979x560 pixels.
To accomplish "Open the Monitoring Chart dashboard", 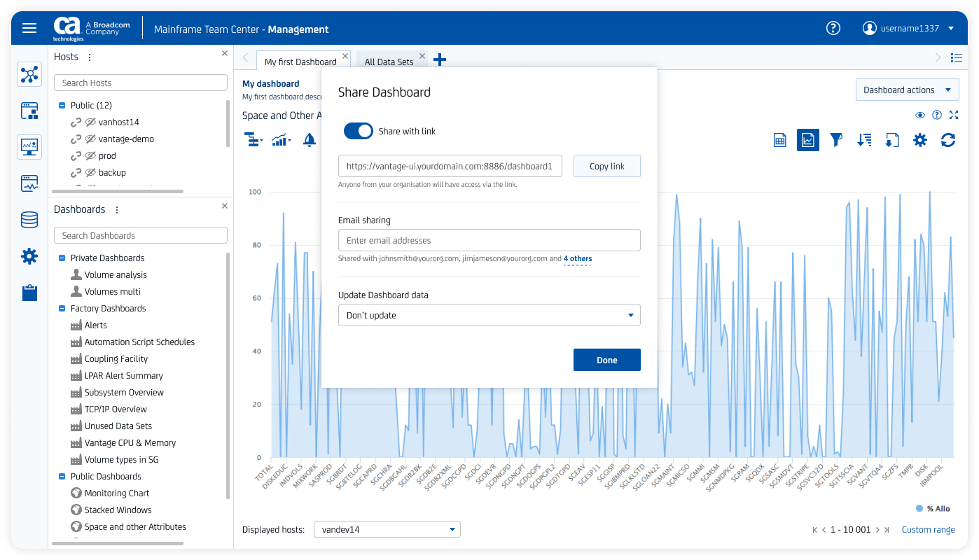I will pyautogui.click(x=117, y=493).
